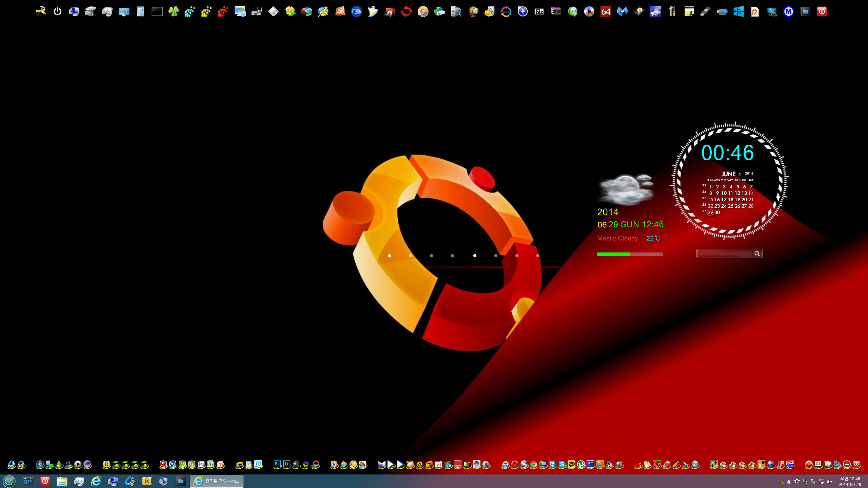Open the KakaoTalk yellow TALK icon
868x488 pixels.
[571, 464]
